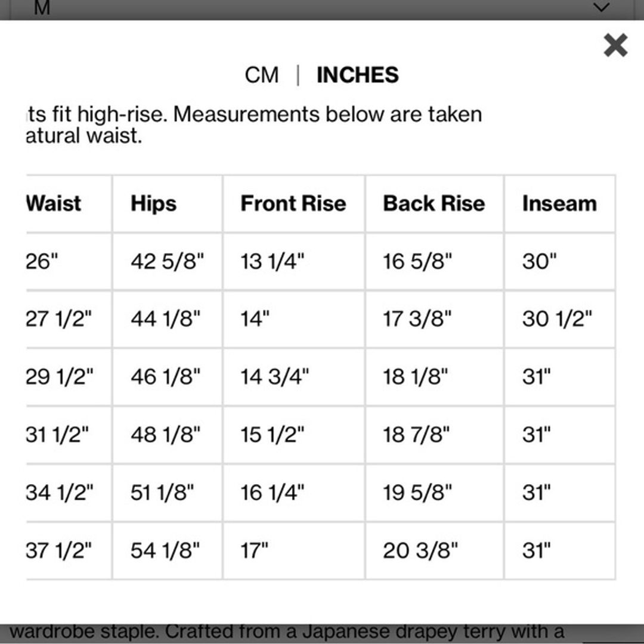Select the 51 1/8" hips cell
This screenshot has width=644, height=644.
click(x=163, y=493)
